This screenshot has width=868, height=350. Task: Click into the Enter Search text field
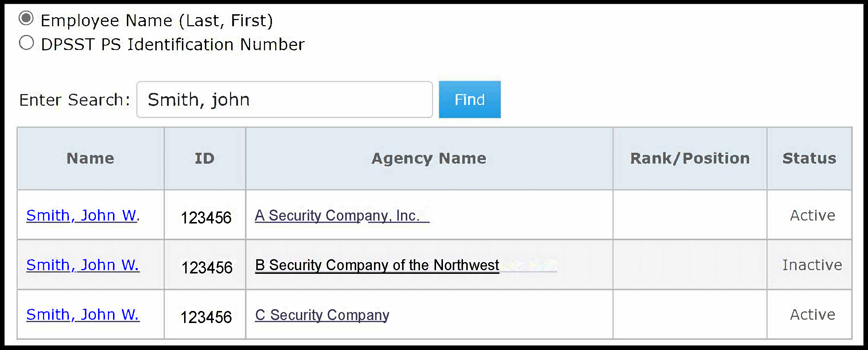[284, 100]
